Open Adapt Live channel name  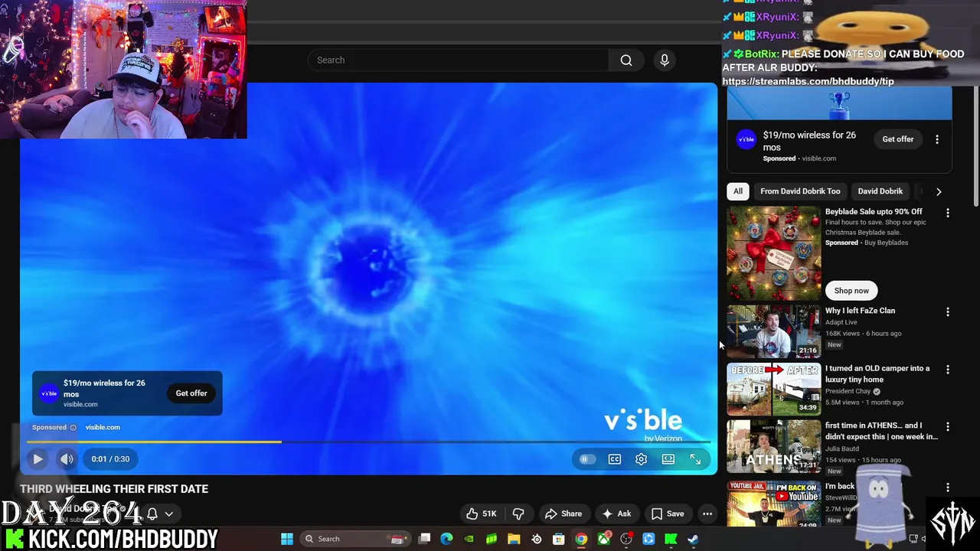pyautogui.click(x=841, y=322)
